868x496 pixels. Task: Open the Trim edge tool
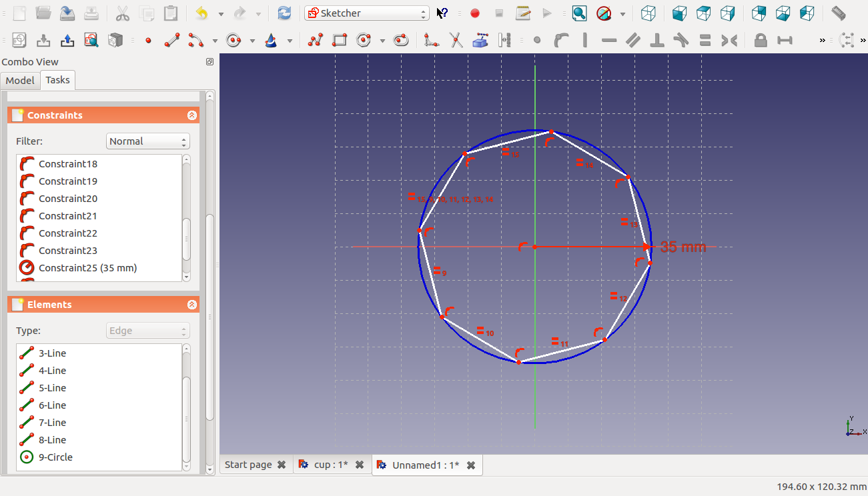point(456,40)
